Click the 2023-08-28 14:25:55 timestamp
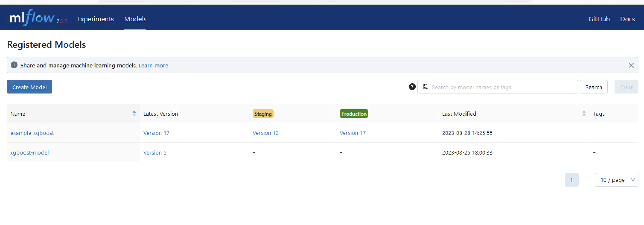This screenshot has height=225, width=644. (467, 133)
